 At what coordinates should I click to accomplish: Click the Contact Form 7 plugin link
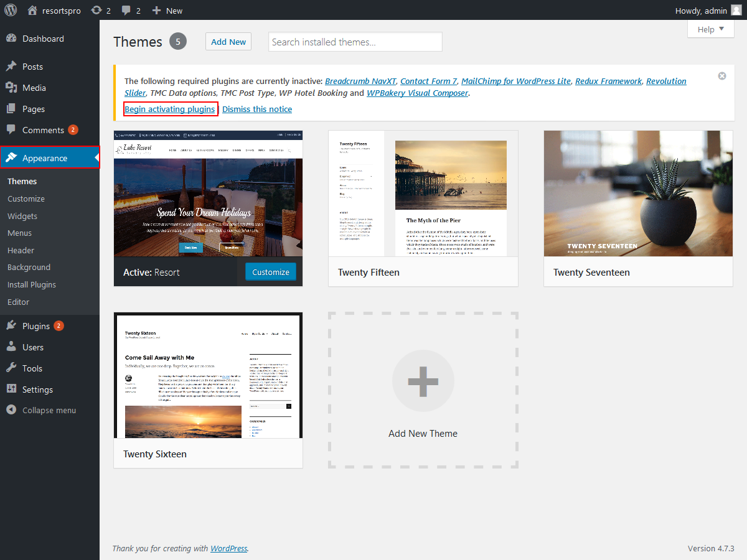click(428, 81)
